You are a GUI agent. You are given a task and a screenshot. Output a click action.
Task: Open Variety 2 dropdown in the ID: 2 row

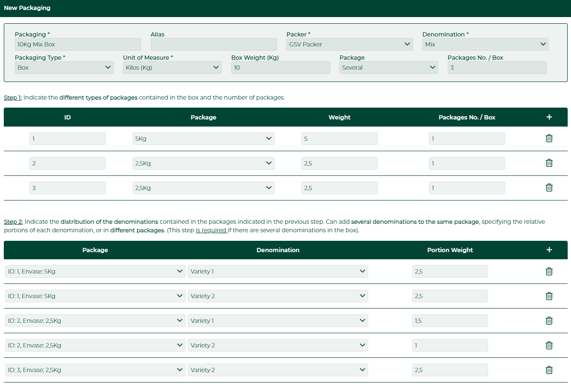coord(278,346)
